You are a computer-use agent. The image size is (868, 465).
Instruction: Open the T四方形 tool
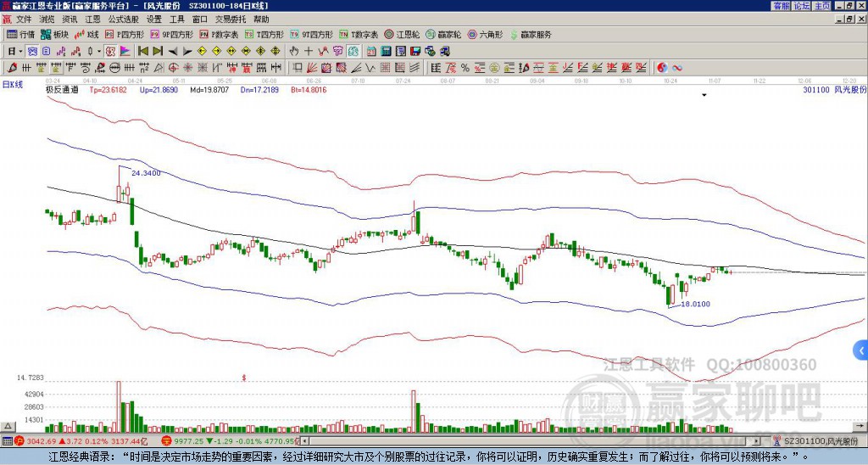[264, 35]
